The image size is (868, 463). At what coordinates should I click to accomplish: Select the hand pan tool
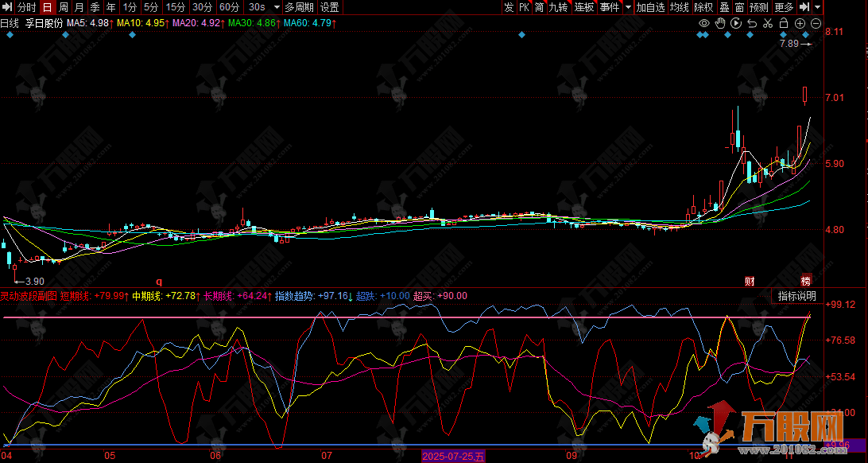click(x=719, y=23)
